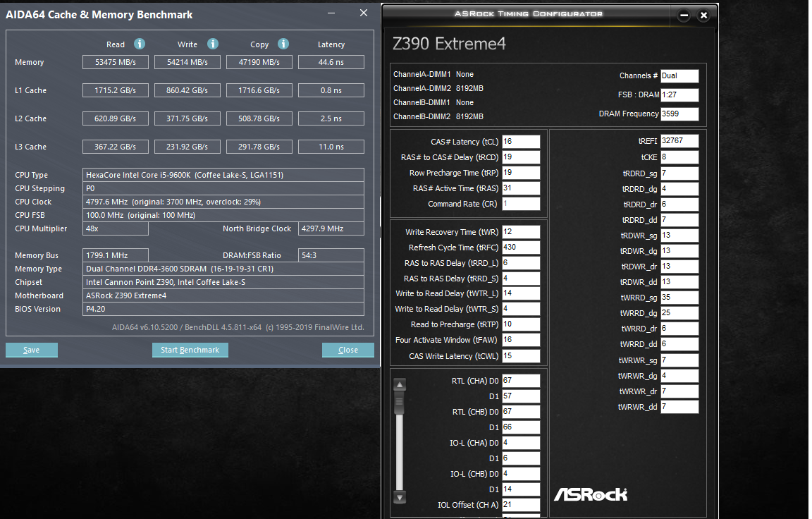812x519 pixels.
Task: Click the tWTR_L value field
Action: click(x=521, y=293)
